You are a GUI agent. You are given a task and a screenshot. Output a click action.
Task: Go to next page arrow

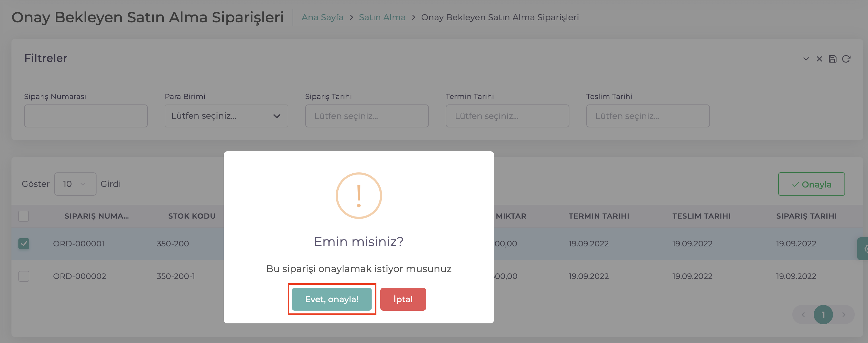(x=844, y=315)
